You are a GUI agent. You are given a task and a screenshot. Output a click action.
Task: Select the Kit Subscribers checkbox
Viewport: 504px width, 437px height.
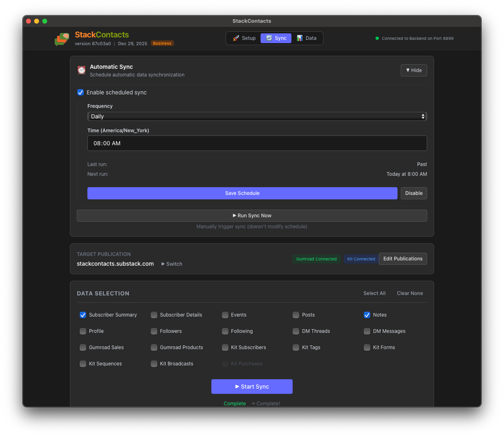(225, 348)
